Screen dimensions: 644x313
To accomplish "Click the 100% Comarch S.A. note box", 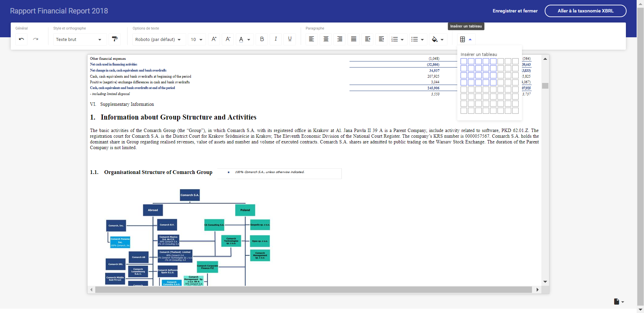I will coord(279,174).
